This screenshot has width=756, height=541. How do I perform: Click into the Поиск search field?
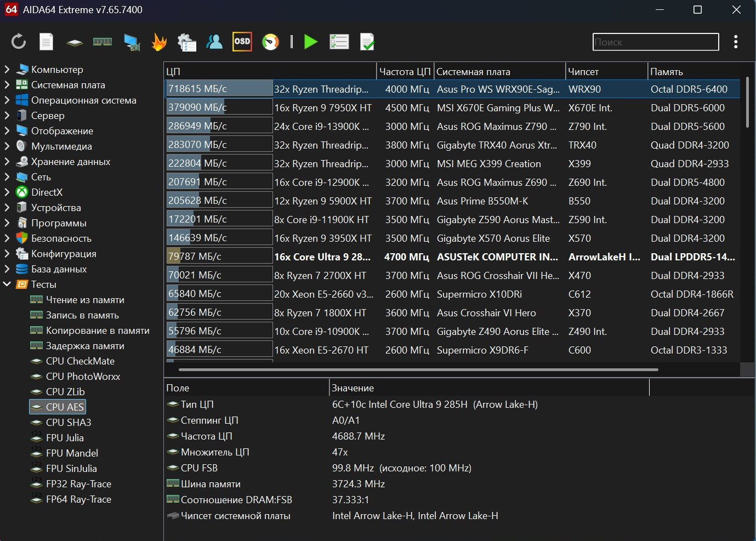(655, 42)
